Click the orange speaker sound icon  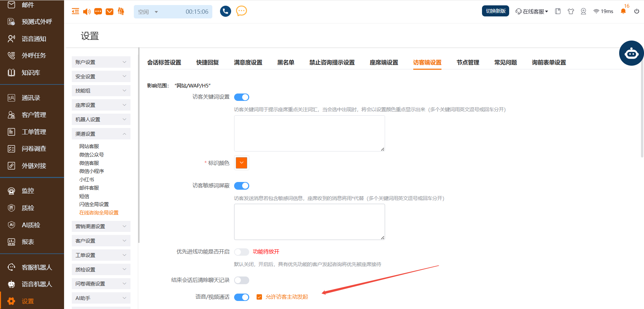[87, 12]
